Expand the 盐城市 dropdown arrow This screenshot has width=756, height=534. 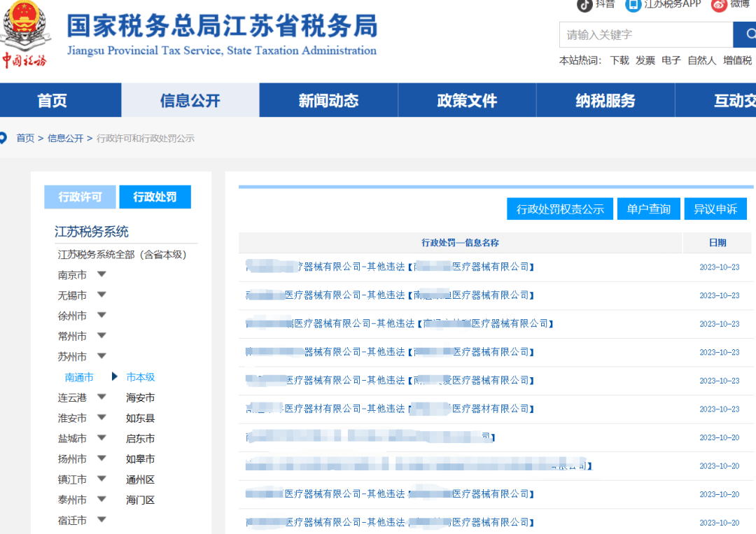point(101,439)
